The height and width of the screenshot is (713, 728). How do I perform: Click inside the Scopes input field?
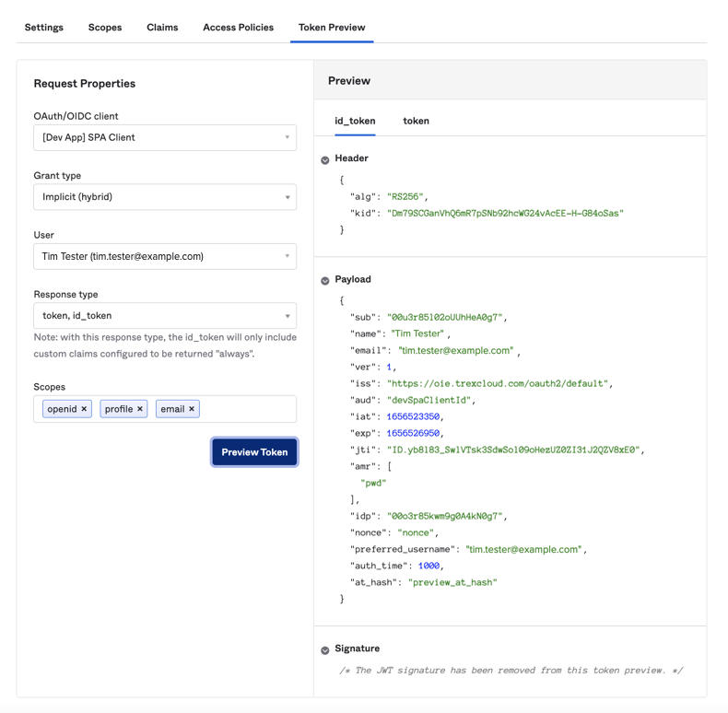click(247, 409)
